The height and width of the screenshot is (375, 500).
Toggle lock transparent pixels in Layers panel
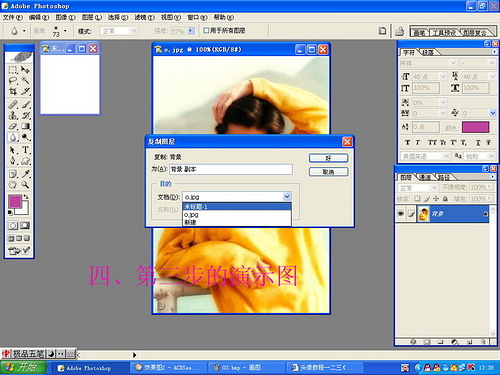coord(417,199)
